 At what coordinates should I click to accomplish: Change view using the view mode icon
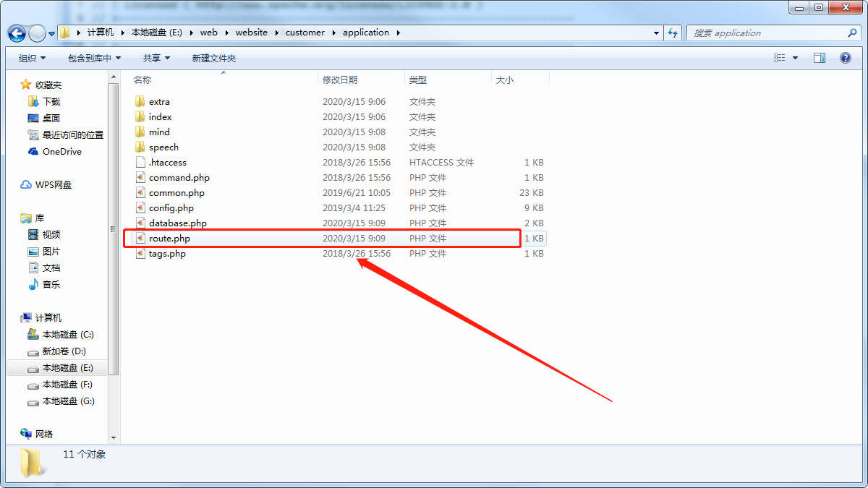(780, 58)
